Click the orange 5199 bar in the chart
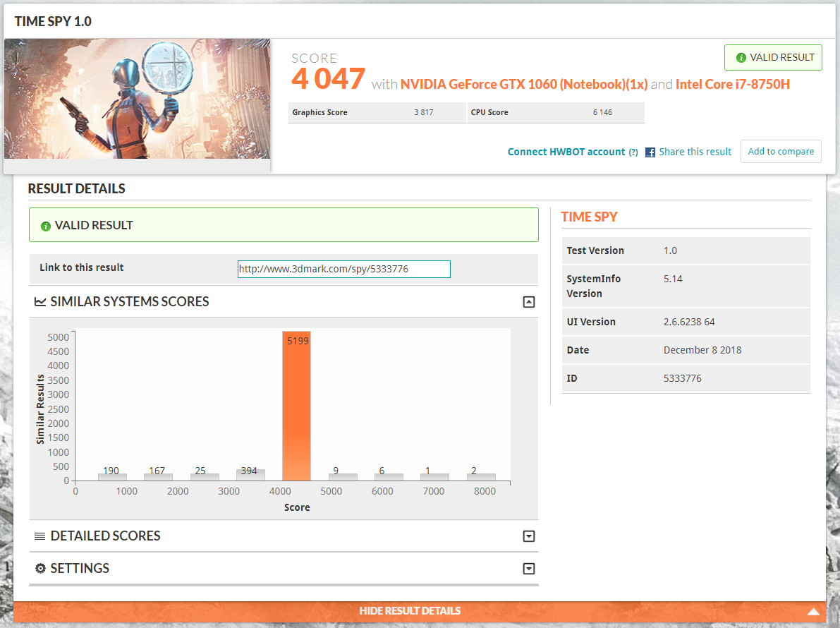840x628 pixels. [x=296, y=406]
